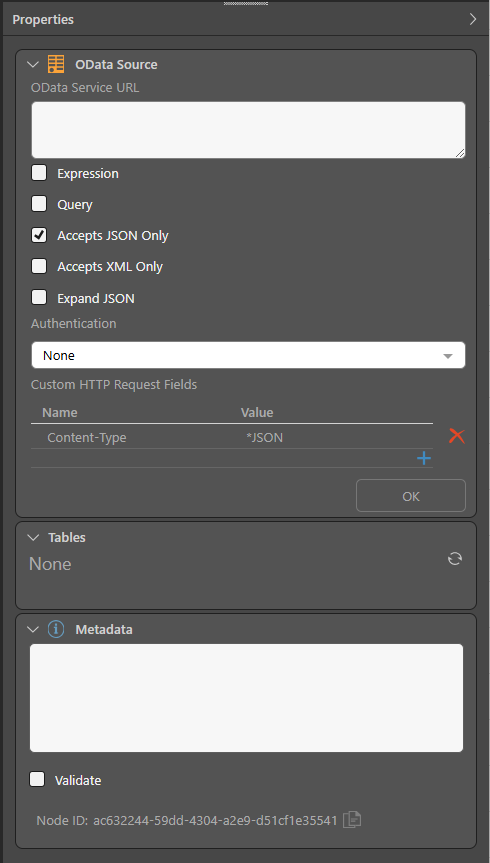The height and width of the screenshot is (863, 490).
Task: Add a new custom HTTP request field
Action: click(x=423, y=458)
